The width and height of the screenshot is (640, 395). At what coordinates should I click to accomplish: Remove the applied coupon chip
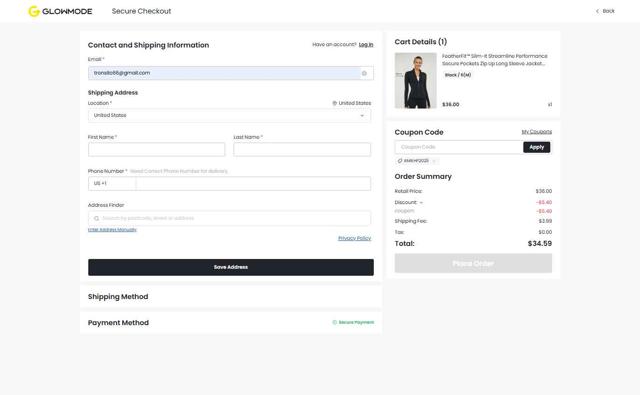[x=435, y=161]
